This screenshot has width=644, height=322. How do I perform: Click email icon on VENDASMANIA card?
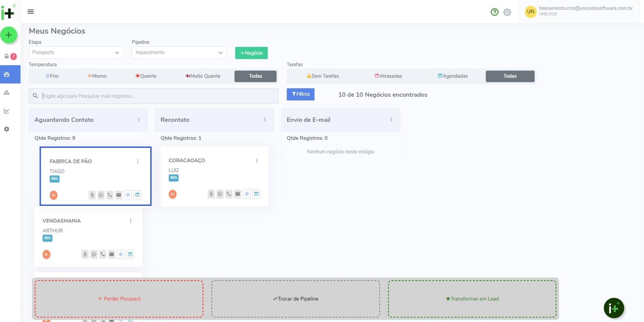pyautogui.click(x=111, y=254)
